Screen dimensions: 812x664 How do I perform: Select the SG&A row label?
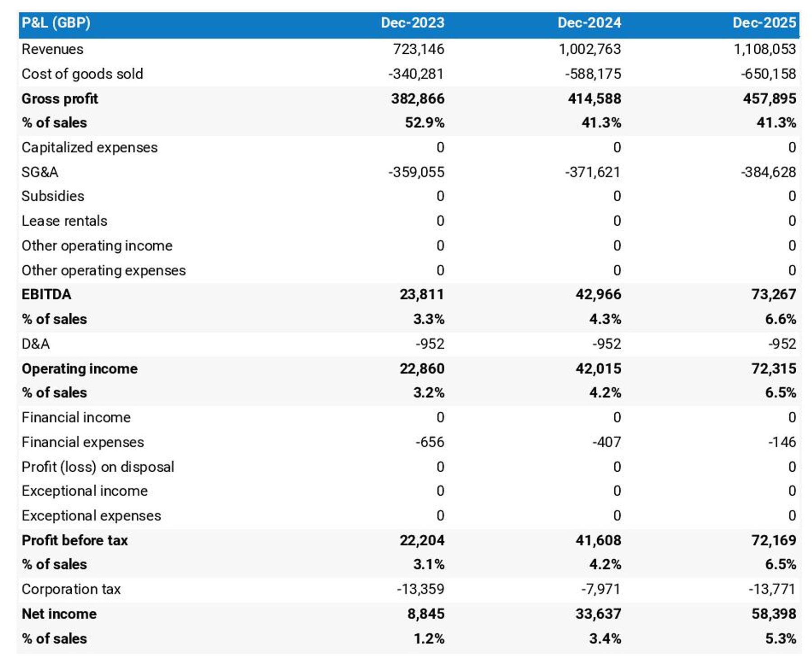pos(40,172)
